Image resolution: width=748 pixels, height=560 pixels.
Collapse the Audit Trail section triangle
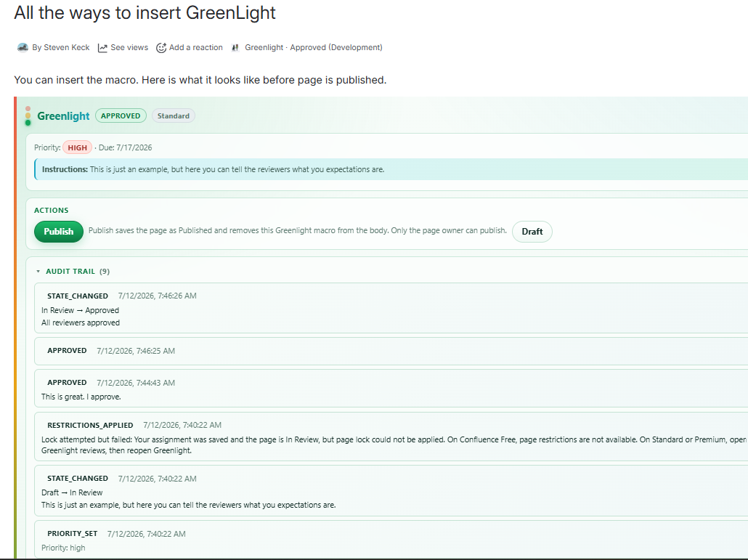coord(38,272)
